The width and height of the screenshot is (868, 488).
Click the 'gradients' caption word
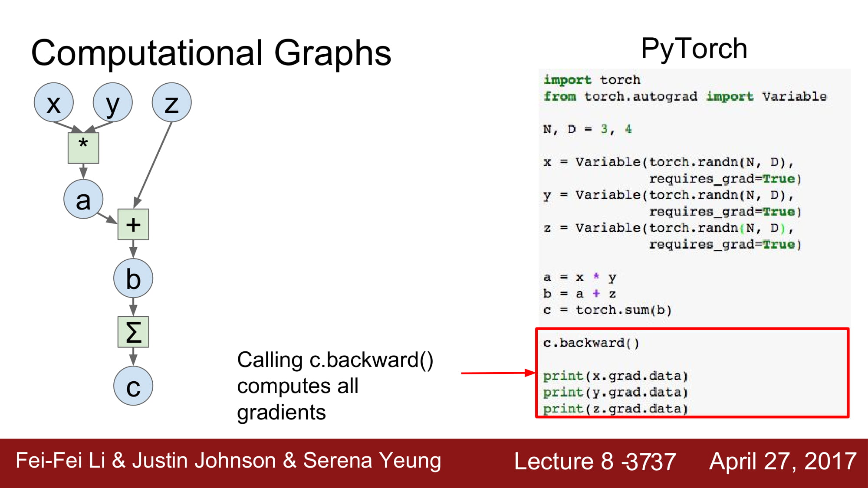(281, 412)
